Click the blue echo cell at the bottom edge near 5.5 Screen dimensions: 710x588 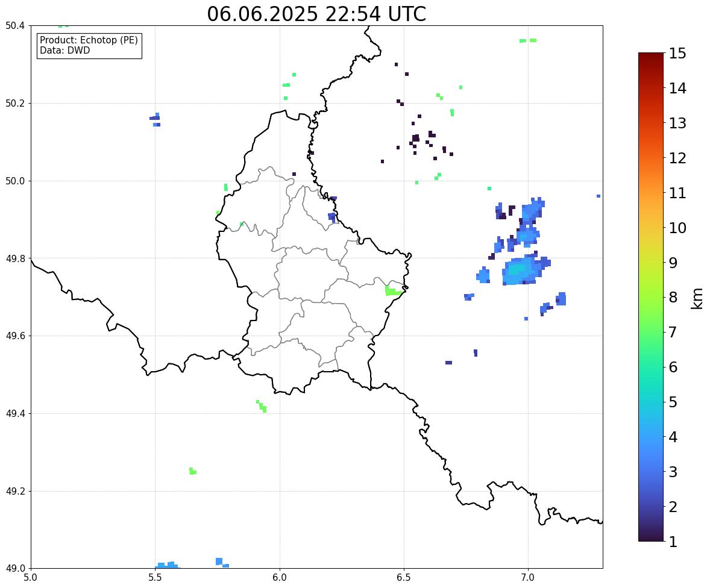pos(166,565)
